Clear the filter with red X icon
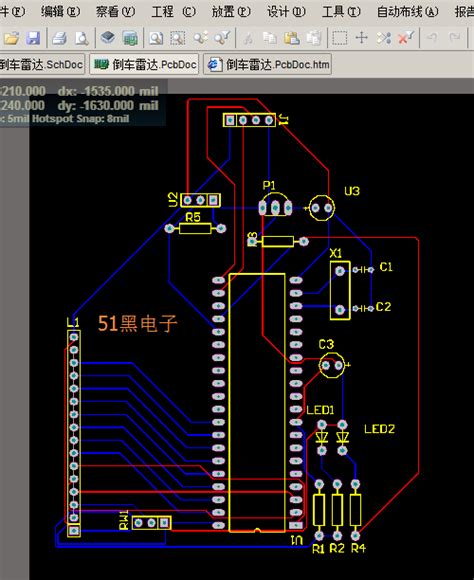 click(x=406, y=38)
